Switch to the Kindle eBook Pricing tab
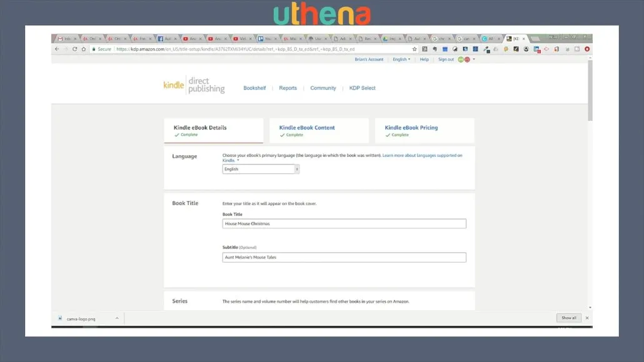Screen dimensions: 644x362 [425, 131]
